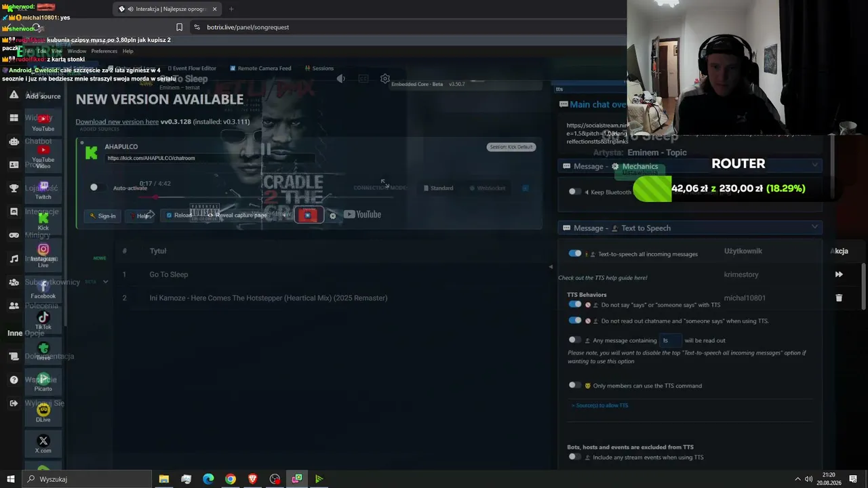This screenshot has height=488, width=868.
Task: Open the Download new version here link
Action: coord(117,122)
